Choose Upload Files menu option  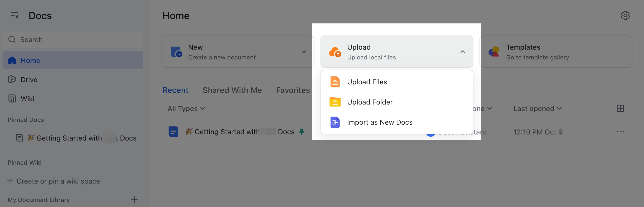tap(397, 82)
